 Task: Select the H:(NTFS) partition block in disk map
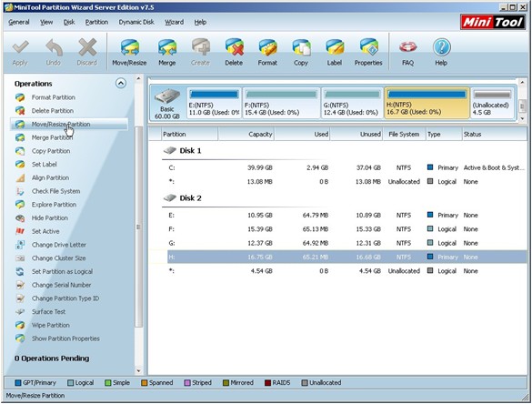point(427,103)
